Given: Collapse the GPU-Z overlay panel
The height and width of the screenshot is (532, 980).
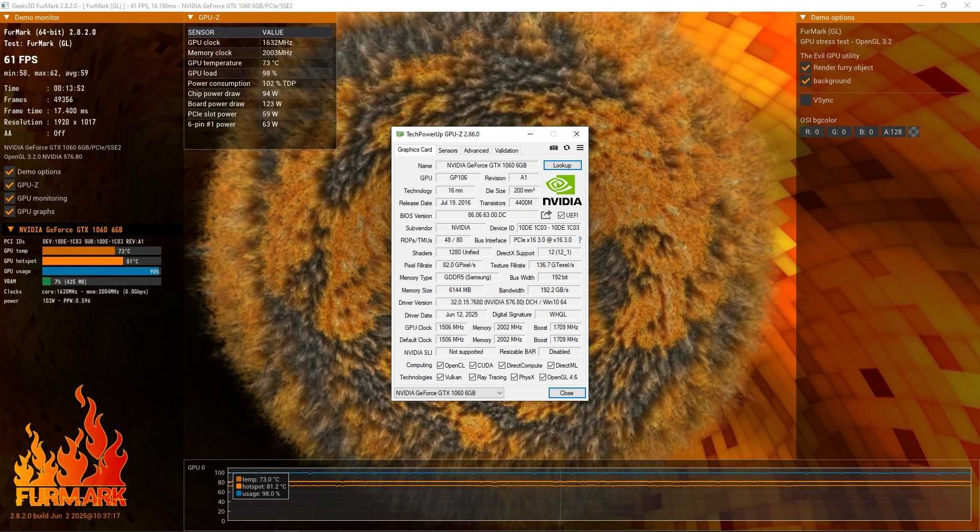Looking at the screenshot, I should point(190,17).
